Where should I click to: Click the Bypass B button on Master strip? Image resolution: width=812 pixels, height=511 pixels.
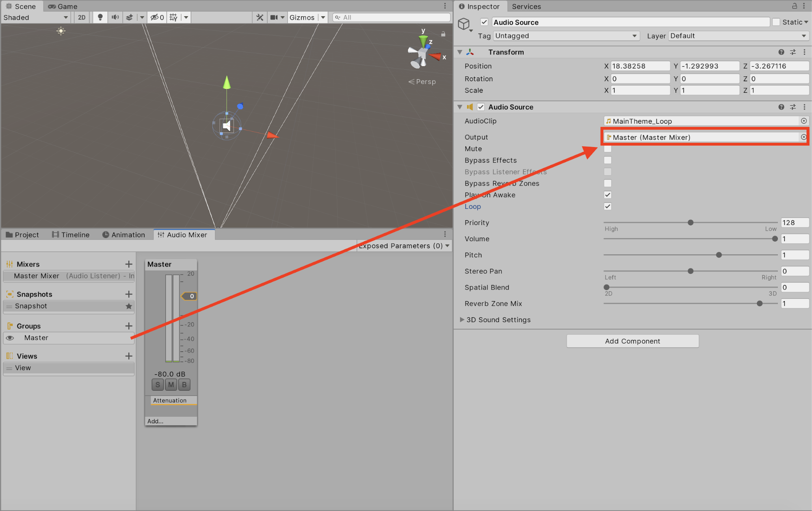pyautogui.click(x=184, y=385)
